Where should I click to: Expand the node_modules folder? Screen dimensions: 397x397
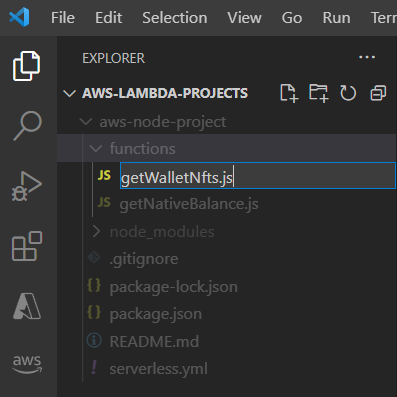pyautogui.click(x=96, y=231)
